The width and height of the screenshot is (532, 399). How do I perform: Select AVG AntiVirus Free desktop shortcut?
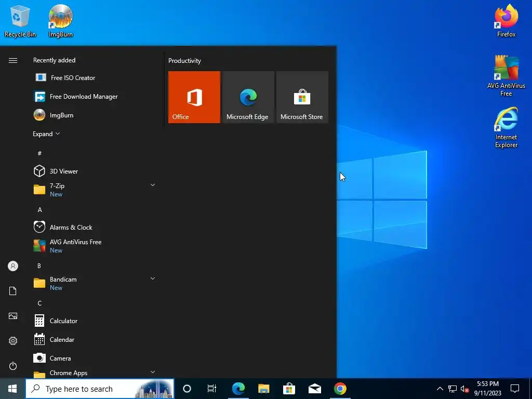(506, 76)
